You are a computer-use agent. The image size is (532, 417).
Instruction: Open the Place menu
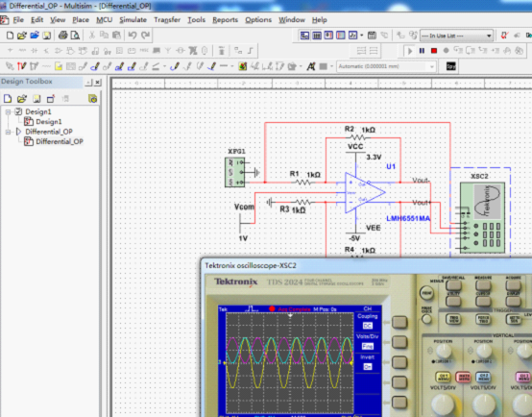coord(81,20)
